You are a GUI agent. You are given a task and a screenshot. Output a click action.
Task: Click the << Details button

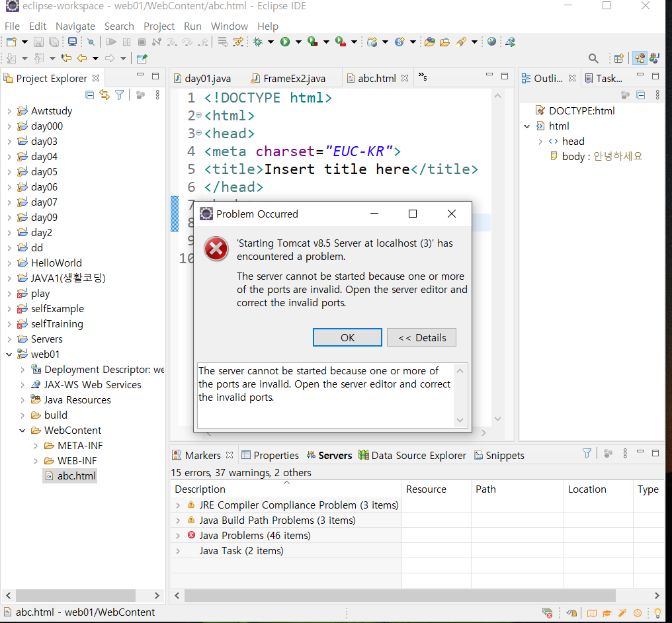coord(421,338)
